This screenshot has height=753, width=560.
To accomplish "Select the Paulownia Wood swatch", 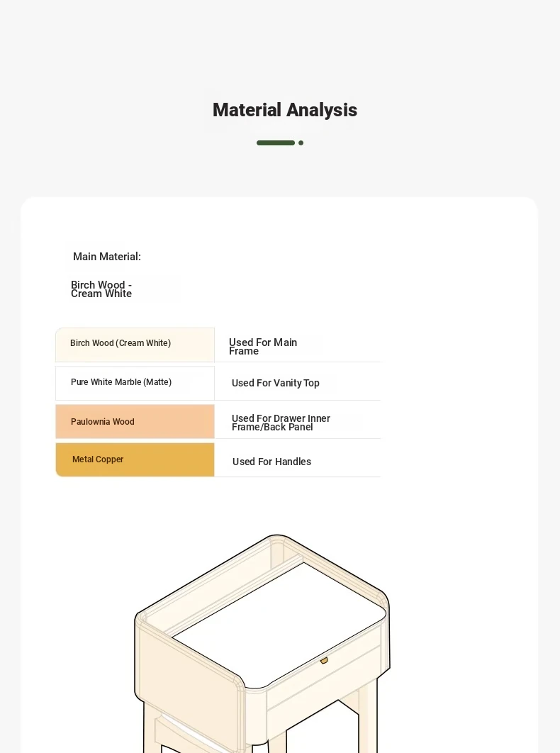I will [x=135, y=421].
